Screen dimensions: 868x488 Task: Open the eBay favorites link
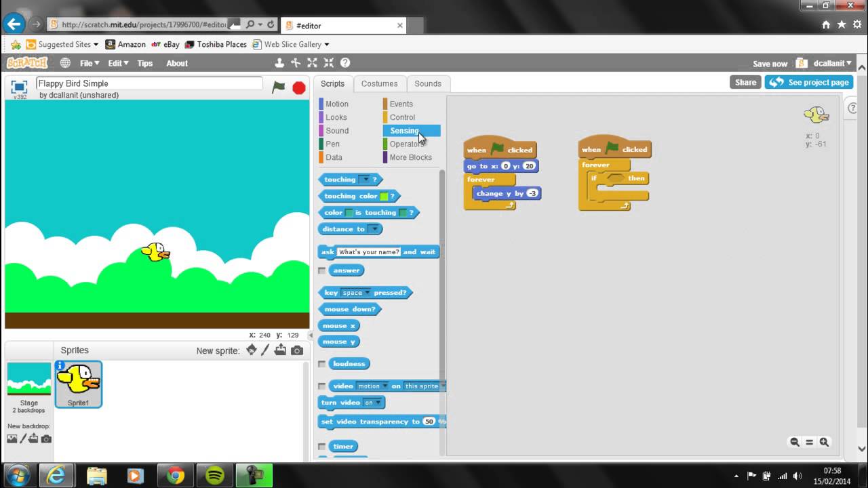point(165,44)
